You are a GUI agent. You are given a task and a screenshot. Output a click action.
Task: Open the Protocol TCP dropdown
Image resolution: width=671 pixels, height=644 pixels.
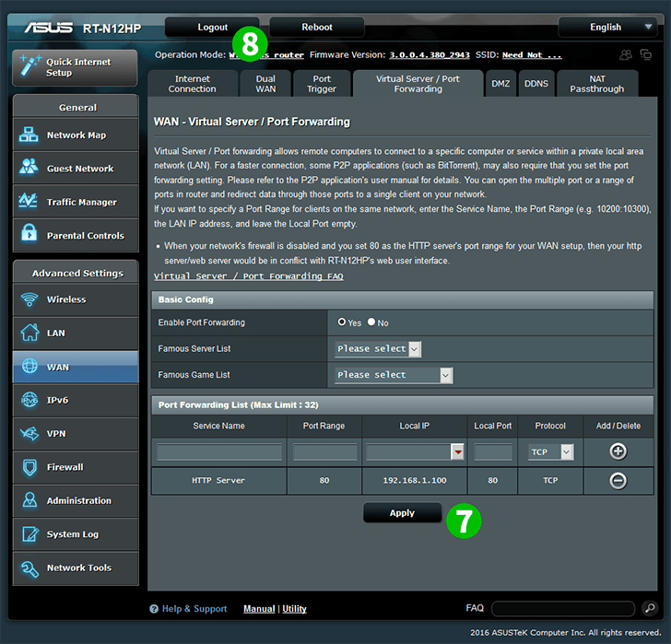(550, 452)
